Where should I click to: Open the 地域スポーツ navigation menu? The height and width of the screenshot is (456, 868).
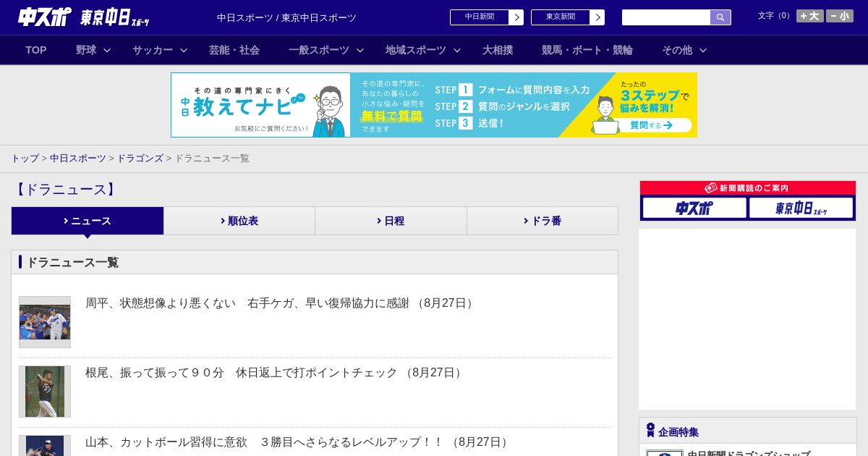(416, 50)
